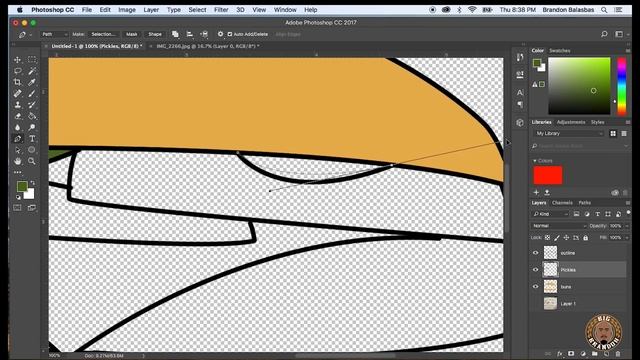Open the Edit Toolbar ellipsis menu

[18, 172]
